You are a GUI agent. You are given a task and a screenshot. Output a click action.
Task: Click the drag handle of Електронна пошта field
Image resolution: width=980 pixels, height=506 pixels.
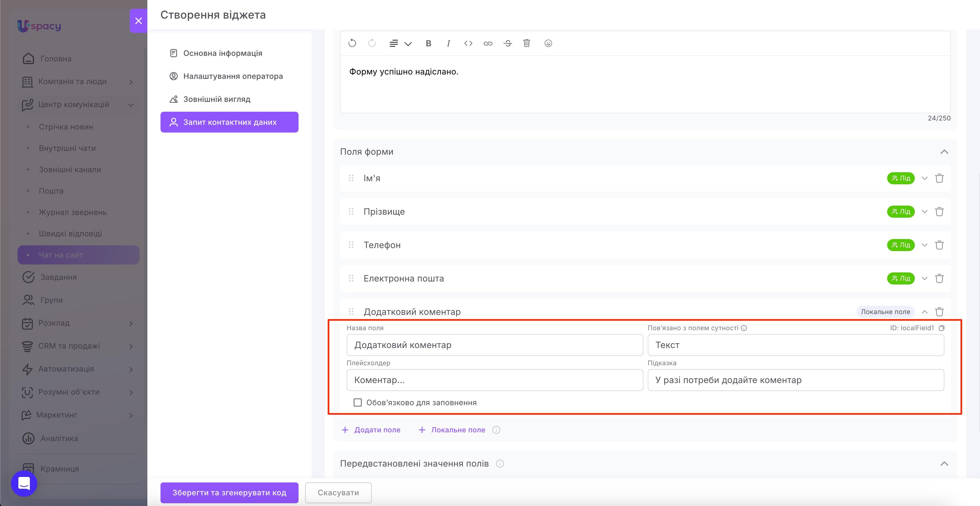tap(351, 278)
